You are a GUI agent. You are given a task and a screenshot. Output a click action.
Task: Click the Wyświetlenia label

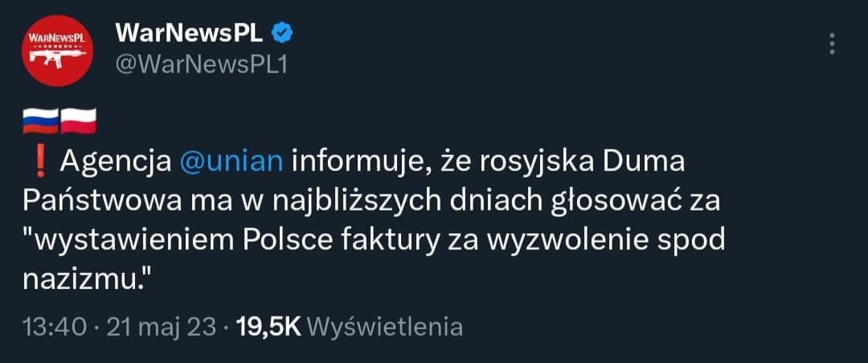coord(385,327)
